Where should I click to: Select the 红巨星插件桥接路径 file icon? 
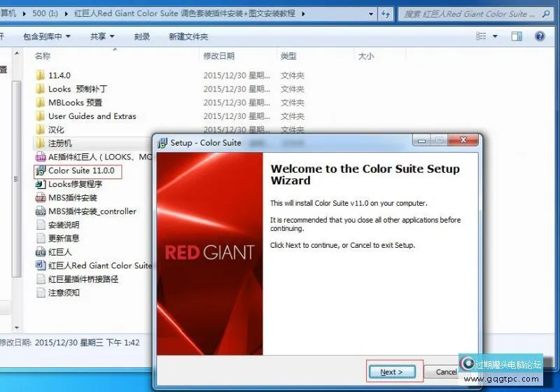[41, 279]
